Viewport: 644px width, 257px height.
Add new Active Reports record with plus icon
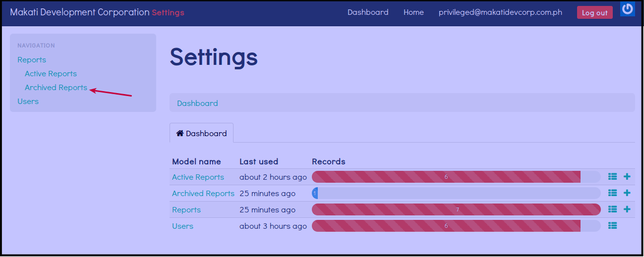(x=627, y=177)
